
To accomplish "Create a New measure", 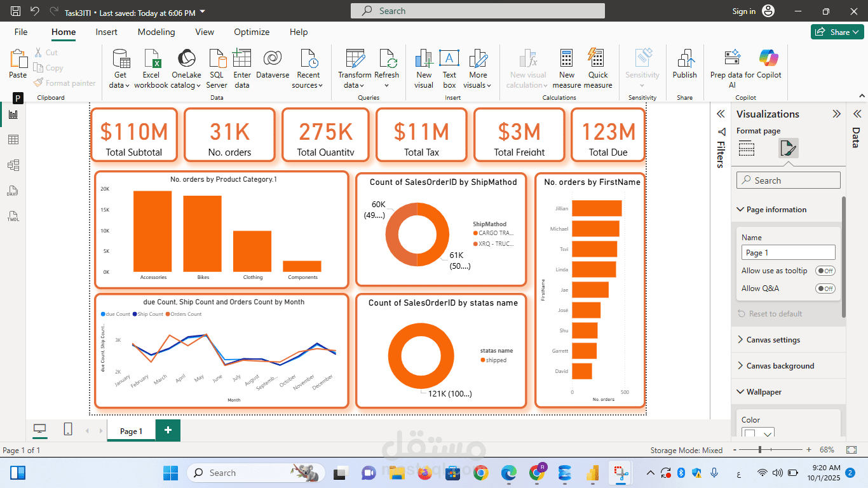I will pyautogui.click(x=567, y=69).
